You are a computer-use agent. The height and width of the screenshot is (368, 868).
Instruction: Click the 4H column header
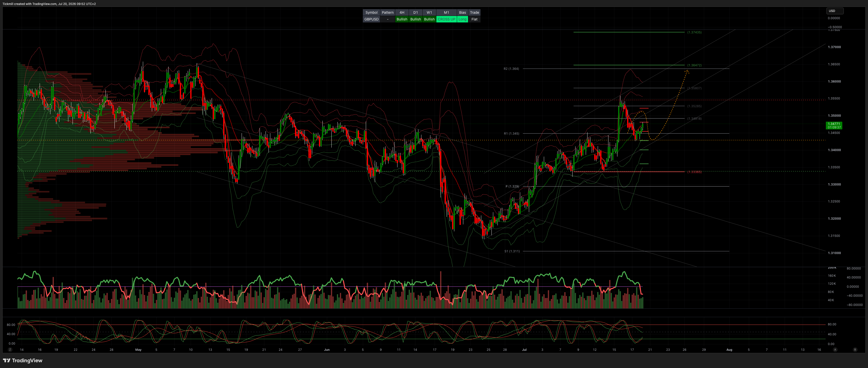[x=402, y=12]
